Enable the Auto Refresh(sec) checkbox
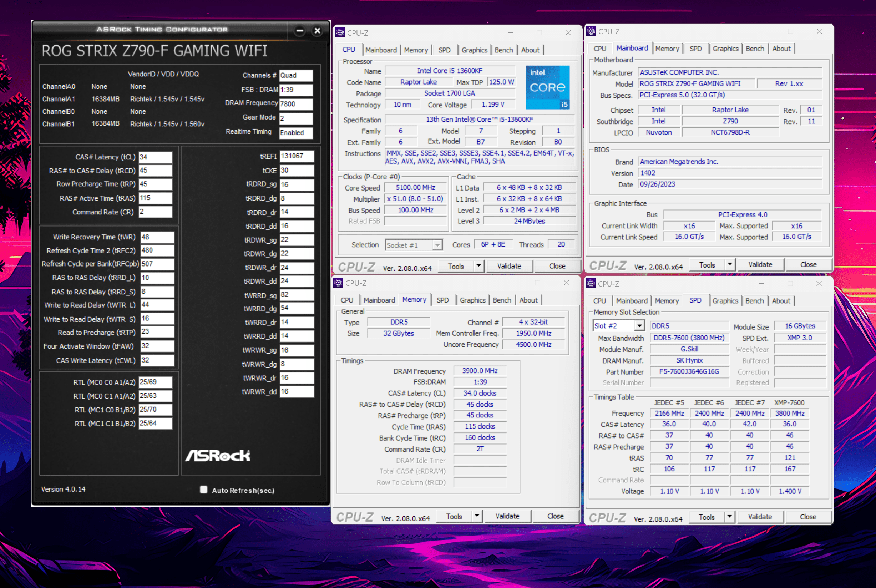Image resolution: width=876 pixels, height=588 pixels. pos(204,490)
